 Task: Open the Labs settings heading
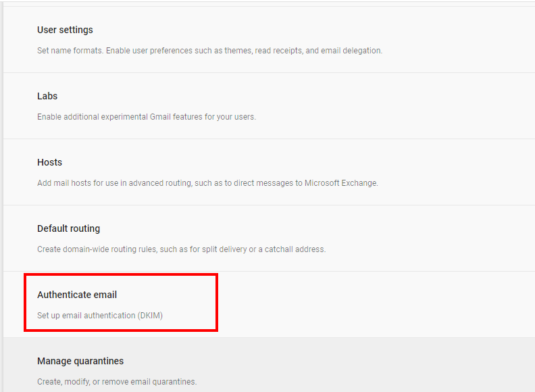[x=47, y=96]
